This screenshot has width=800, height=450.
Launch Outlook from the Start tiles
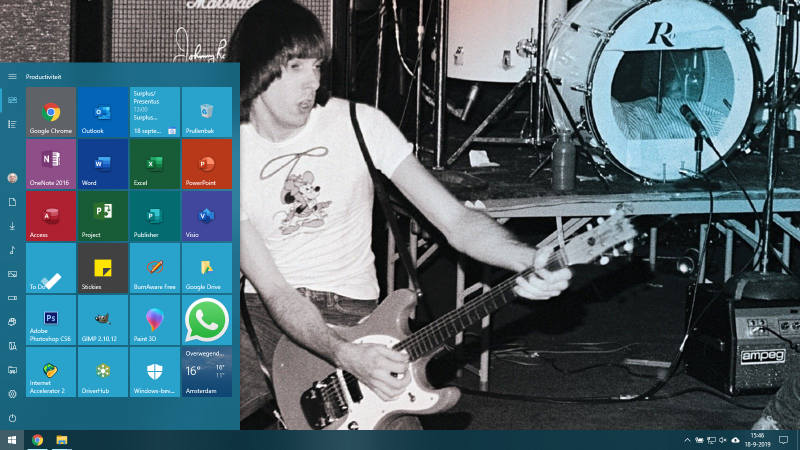103,112
